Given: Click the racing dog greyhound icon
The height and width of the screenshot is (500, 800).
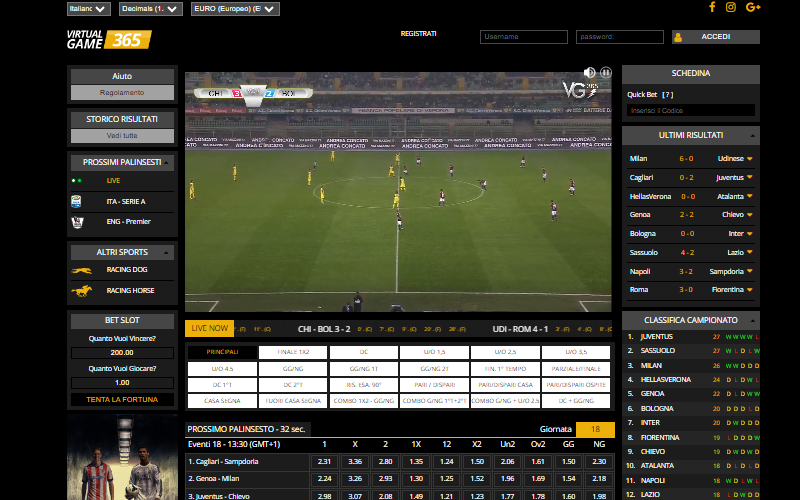Looking at the screenshot, I should (x=82, y=270).
